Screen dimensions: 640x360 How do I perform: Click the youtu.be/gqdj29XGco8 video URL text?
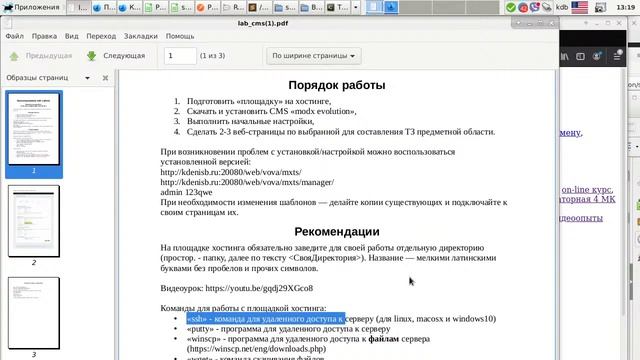point(259,288)
